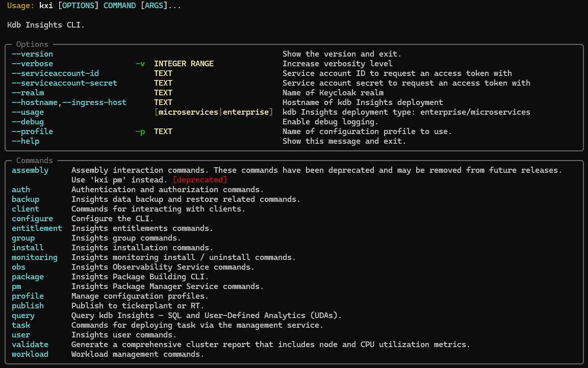This screenshot has height=368, width=588.
Task: Click the --serviceaccount-id option
Action: 55,73
